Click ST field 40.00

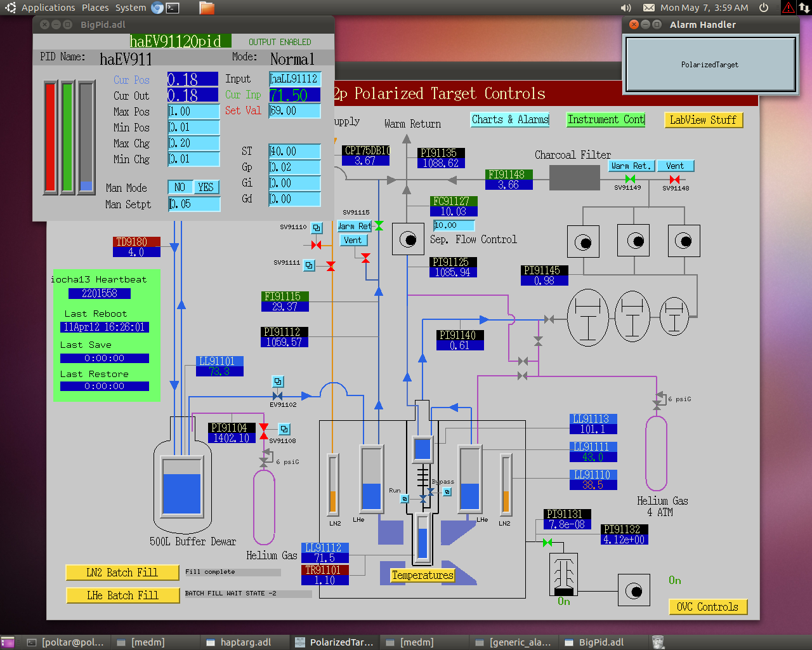[x=294, y=151]
